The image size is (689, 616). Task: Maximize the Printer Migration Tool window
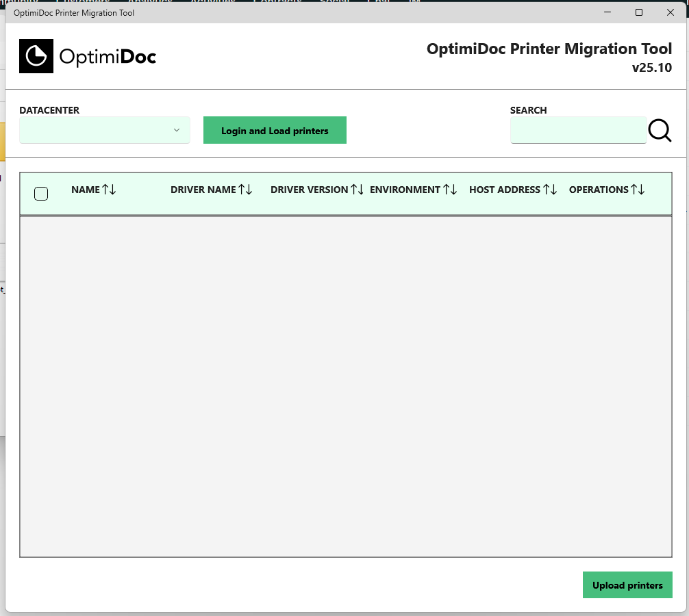point(639,12)
